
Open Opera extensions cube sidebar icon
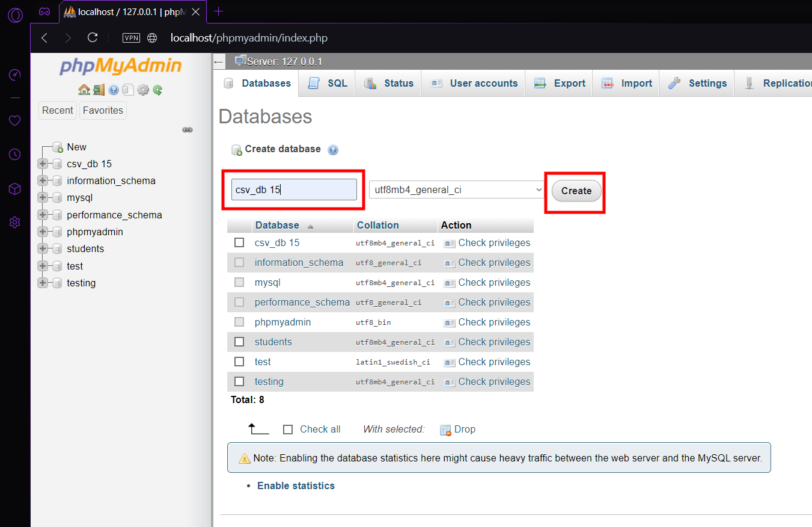[x=15, y=189]
